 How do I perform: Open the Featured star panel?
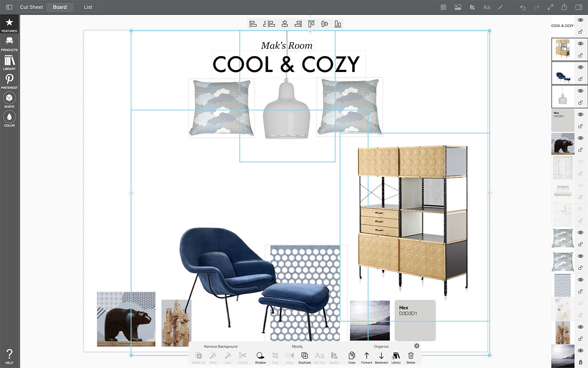(9, 24)
